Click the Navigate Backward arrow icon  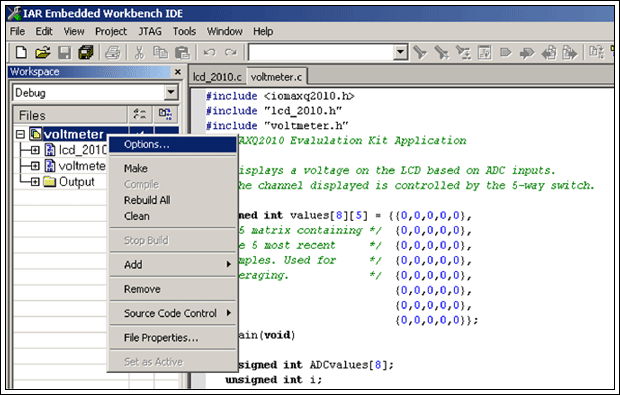(x=549, y=52)
